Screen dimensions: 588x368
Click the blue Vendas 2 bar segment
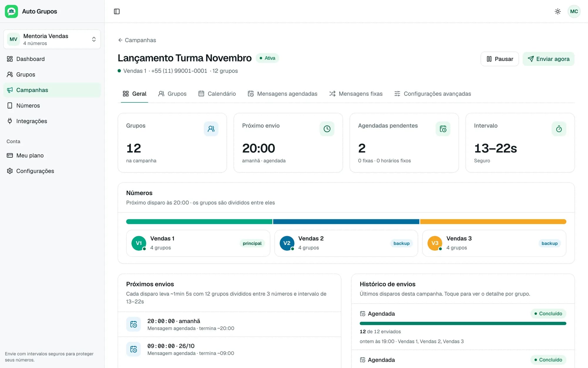(346, 222)
